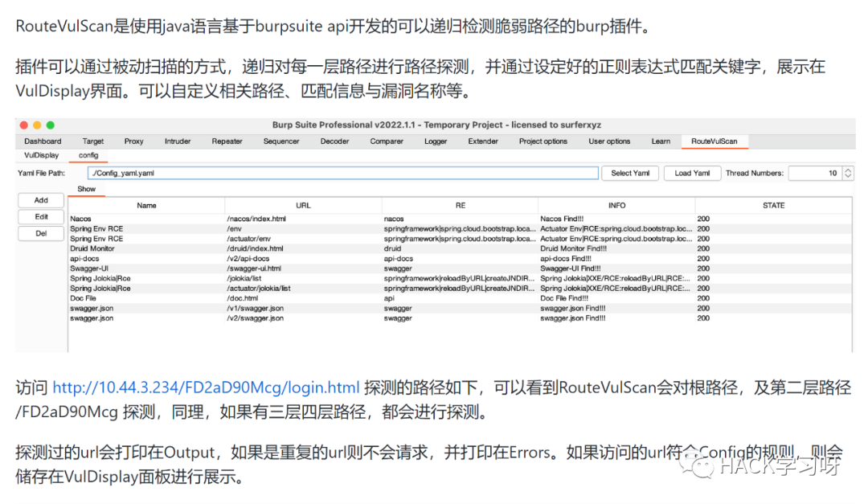Select the Logger tab
The image size is (868, 504).
pos(436,141)
